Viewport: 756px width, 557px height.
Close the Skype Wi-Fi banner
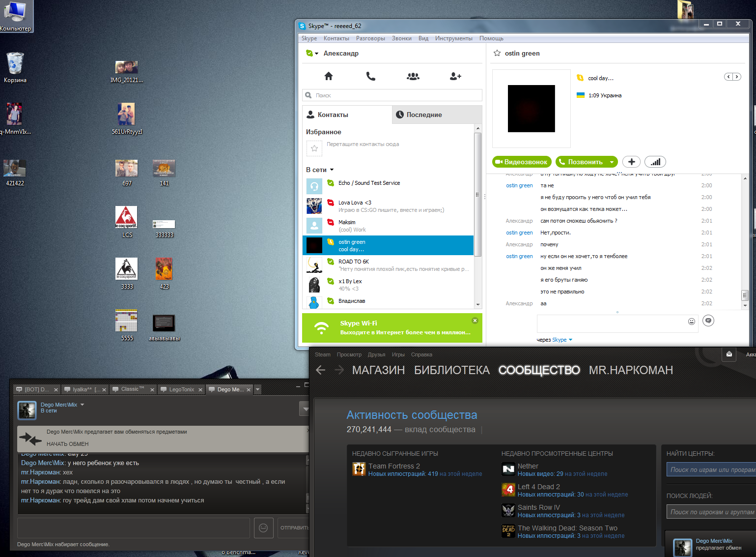click(475, 321)
